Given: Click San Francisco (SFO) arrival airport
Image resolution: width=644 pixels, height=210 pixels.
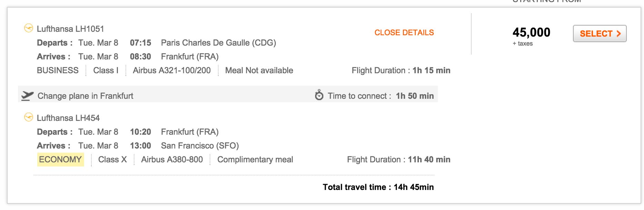Looking at the screenshot, I should (200, 146).
